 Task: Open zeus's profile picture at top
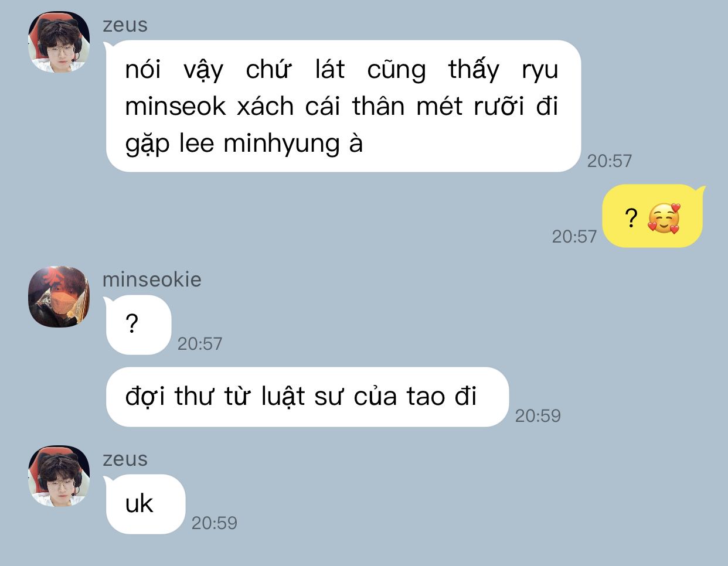59,42
